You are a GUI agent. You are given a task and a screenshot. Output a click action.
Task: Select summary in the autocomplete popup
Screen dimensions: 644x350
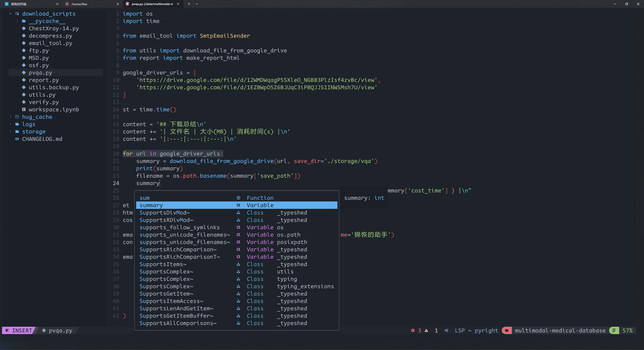151,205
